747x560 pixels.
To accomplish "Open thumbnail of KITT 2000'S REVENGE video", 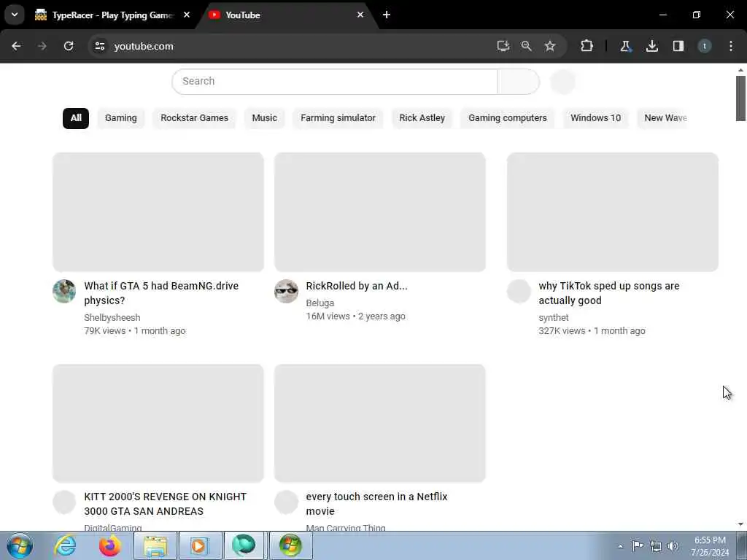I will click(158, 424).
